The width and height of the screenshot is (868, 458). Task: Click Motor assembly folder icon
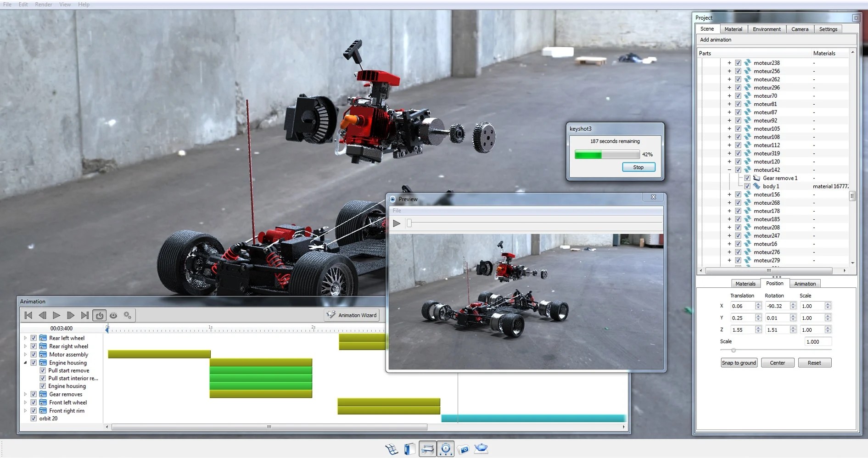tap(43, 354)
